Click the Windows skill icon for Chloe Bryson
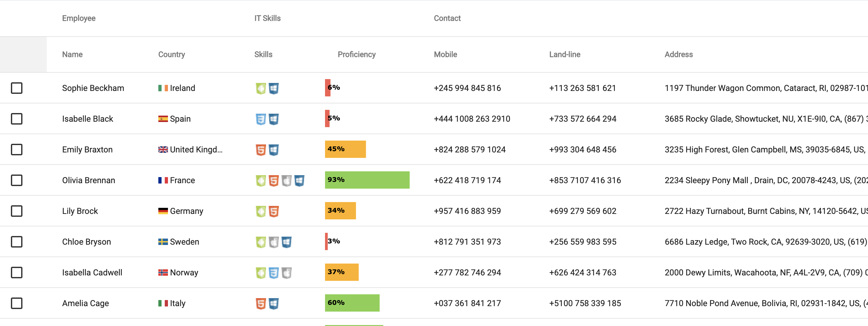The height and width of the screenshot is (326, 868). tap(287, 242)
